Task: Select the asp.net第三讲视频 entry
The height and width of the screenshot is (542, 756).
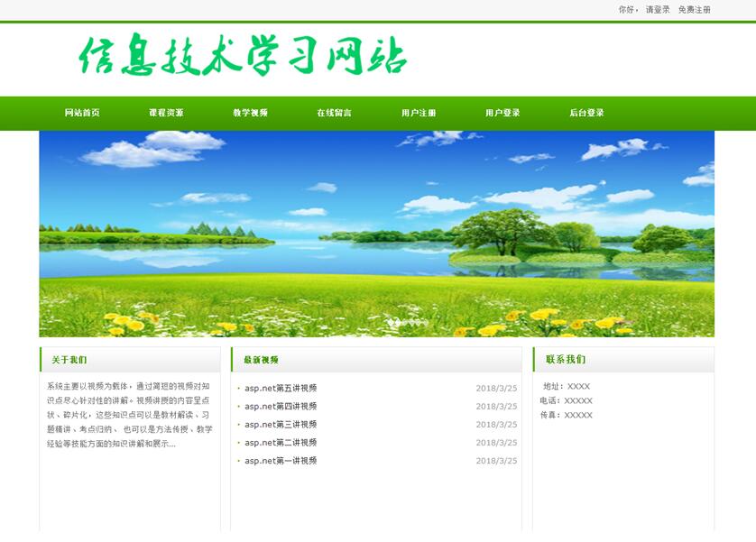Action: click(x=281, y=425)
